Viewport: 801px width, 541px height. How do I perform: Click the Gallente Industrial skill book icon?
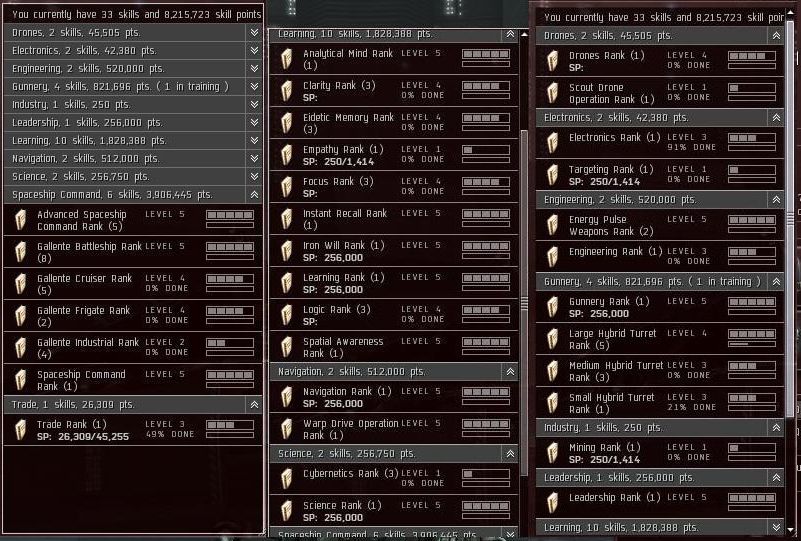pyautogui.click(x=20, y=348)
